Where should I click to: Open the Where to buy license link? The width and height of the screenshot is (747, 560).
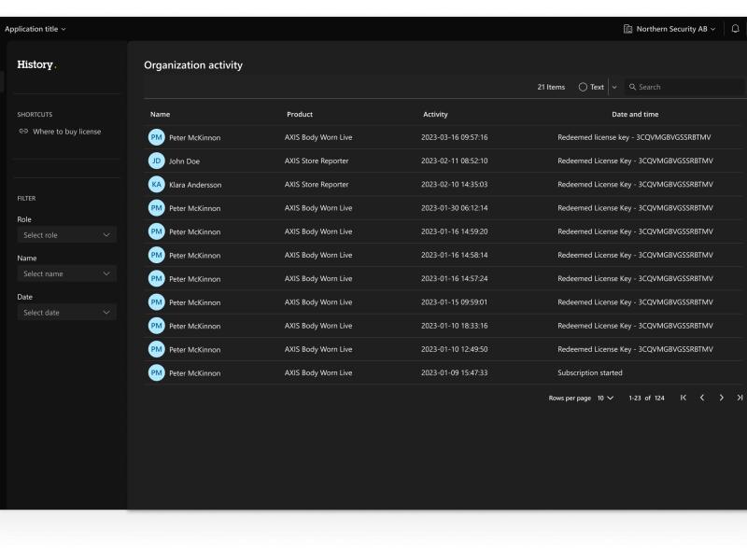66,132
